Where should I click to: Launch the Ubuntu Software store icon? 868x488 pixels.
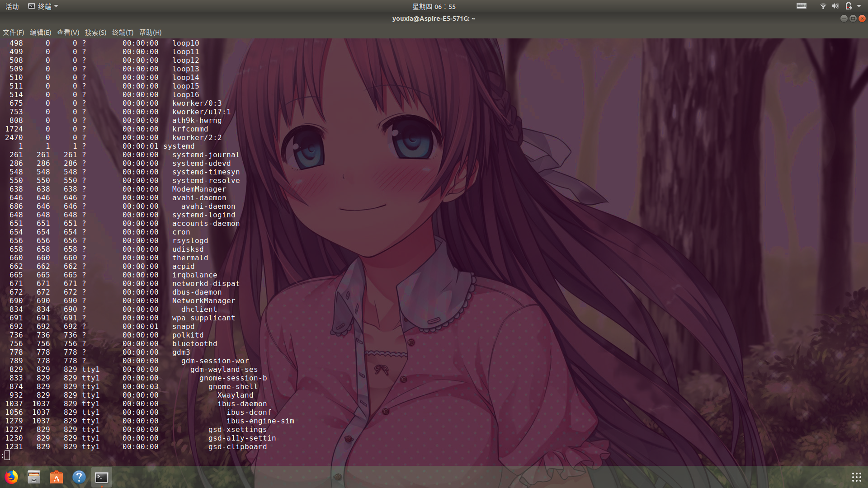pyautogui.click(x=57, y=477)
